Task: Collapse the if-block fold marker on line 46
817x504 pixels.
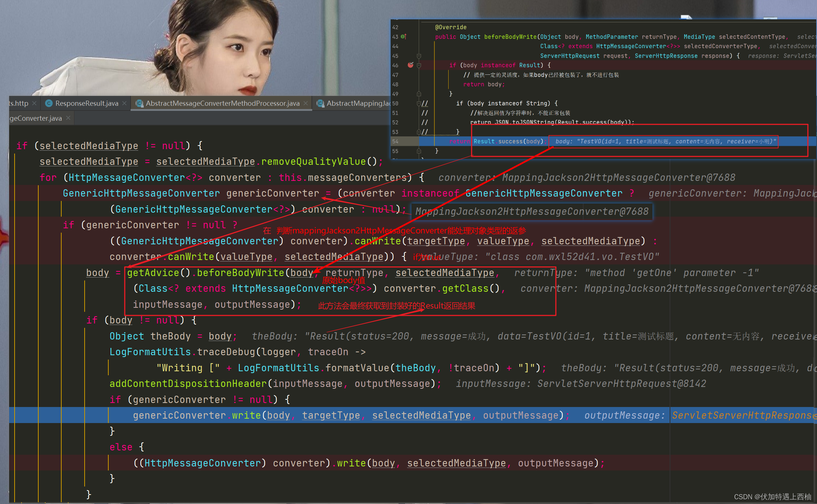Action: point(419,65)
